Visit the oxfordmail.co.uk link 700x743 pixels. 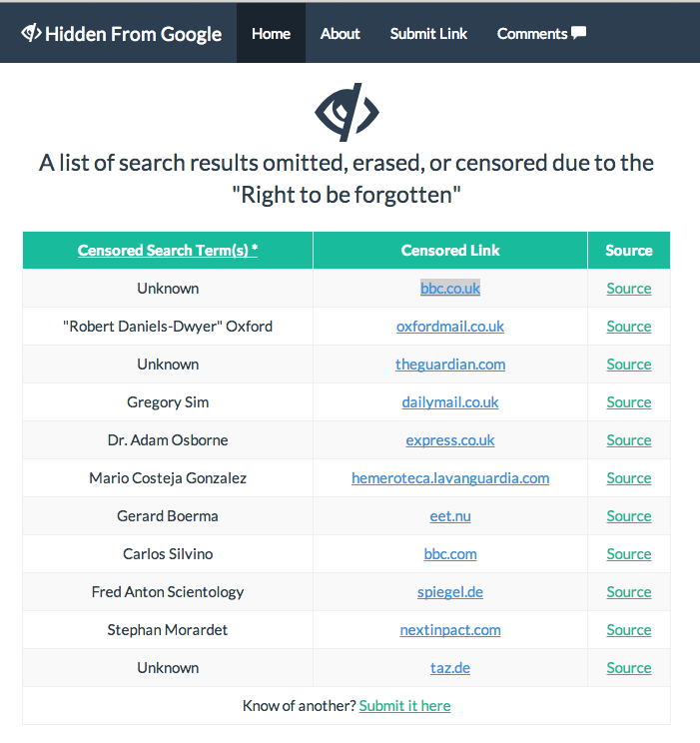pyautogui.click(x=450, y=327)
